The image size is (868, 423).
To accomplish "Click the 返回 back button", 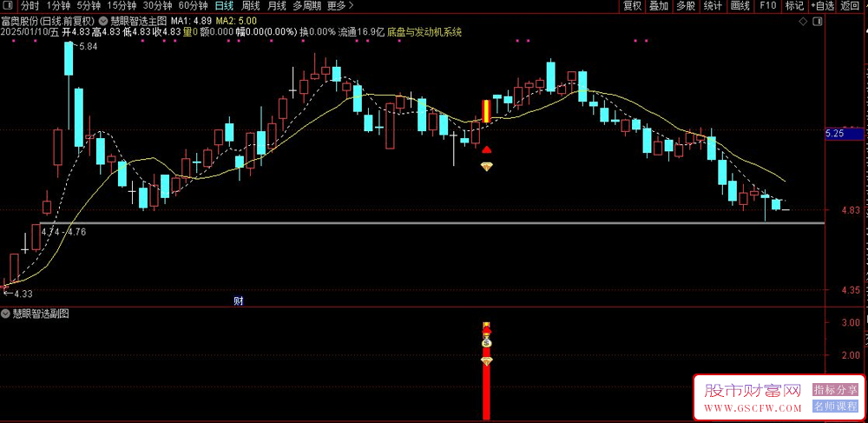I will (849, 6).
